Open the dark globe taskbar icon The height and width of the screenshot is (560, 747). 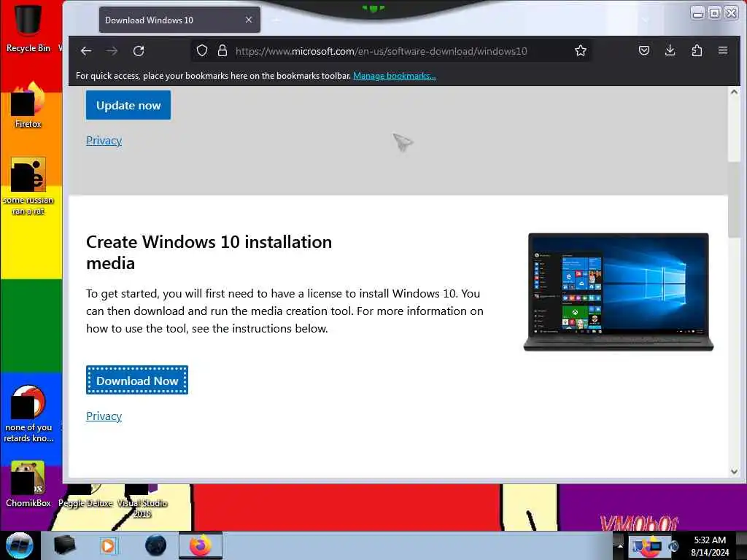tap(155, 545)
